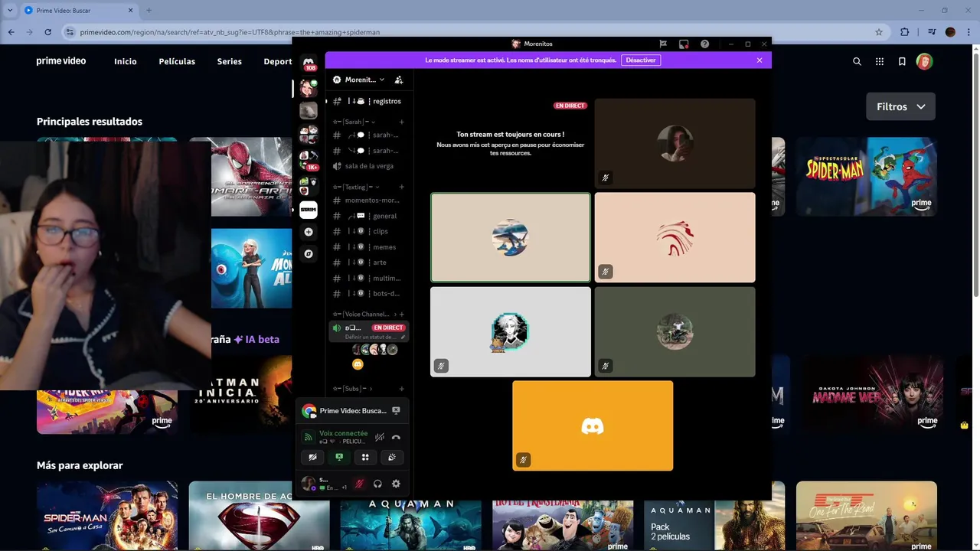This screenshot has width=980, height=551.
Task: Open Prime Video search magnifier
Action: [x=857, y=61]
